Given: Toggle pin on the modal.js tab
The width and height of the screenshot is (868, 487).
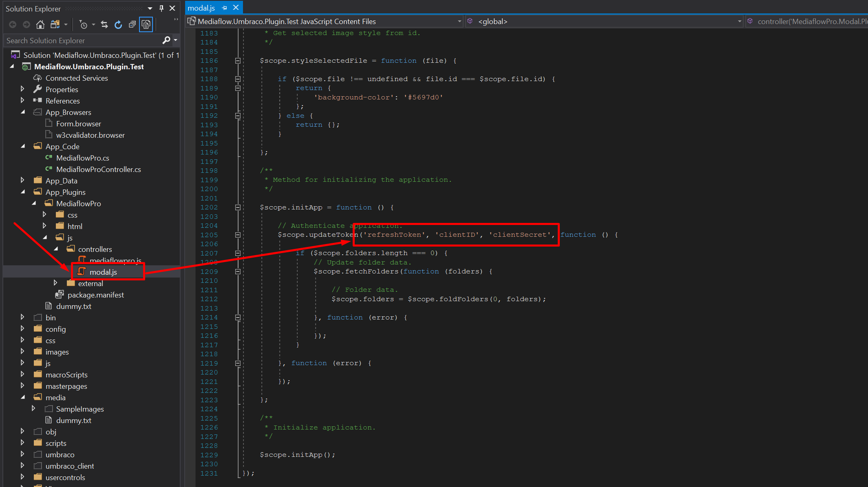Looking at the screenshot, I should (x=224, y=8).
